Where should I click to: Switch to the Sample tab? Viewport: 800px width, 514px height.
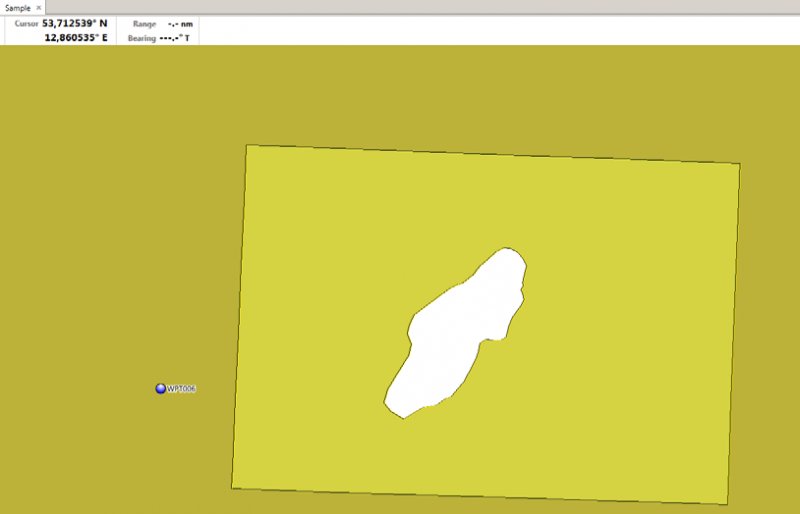[17, 7]
